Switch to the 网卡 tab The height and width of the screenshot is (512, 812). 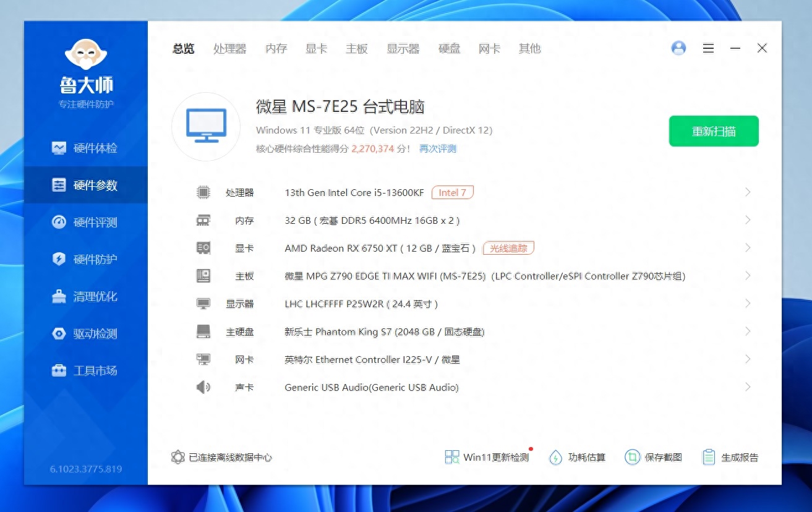(x=490, y=49)
